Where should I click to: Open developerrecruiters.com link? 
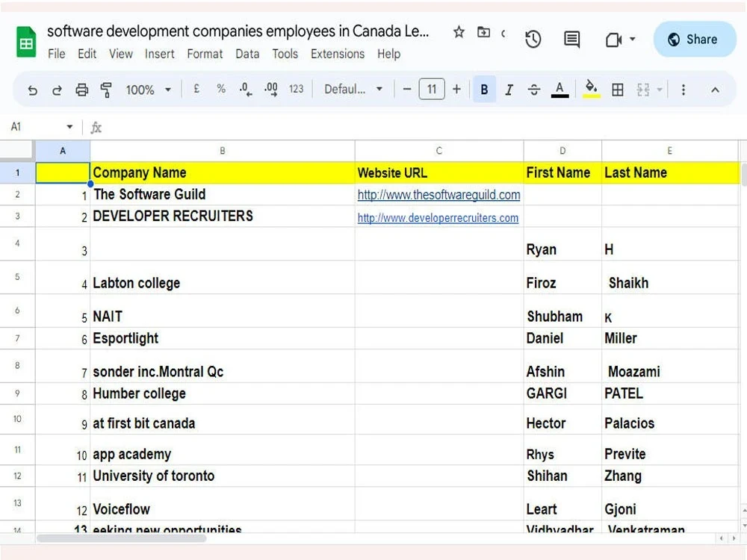438,217
